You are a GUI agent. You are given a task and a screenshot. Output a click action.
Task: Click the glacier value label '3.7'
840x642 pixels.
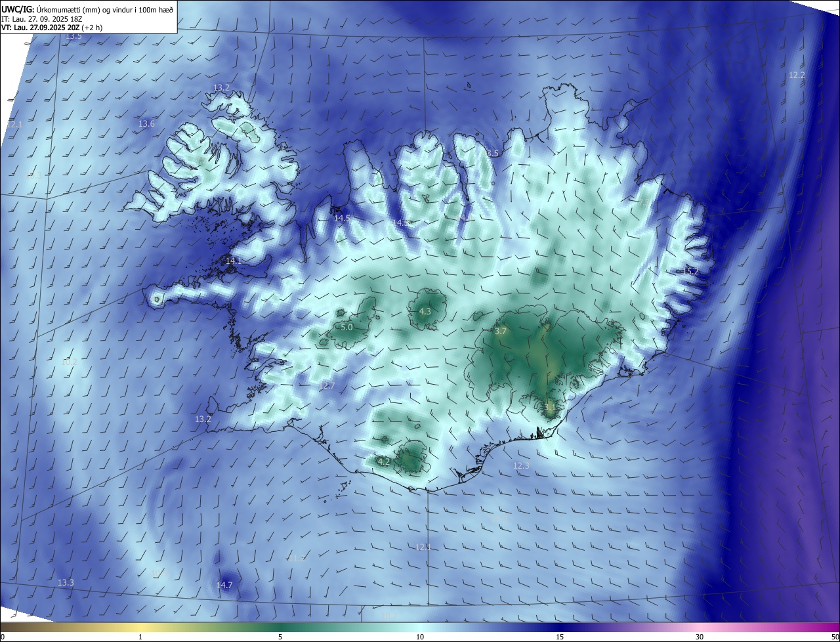(x=501, y=332)
